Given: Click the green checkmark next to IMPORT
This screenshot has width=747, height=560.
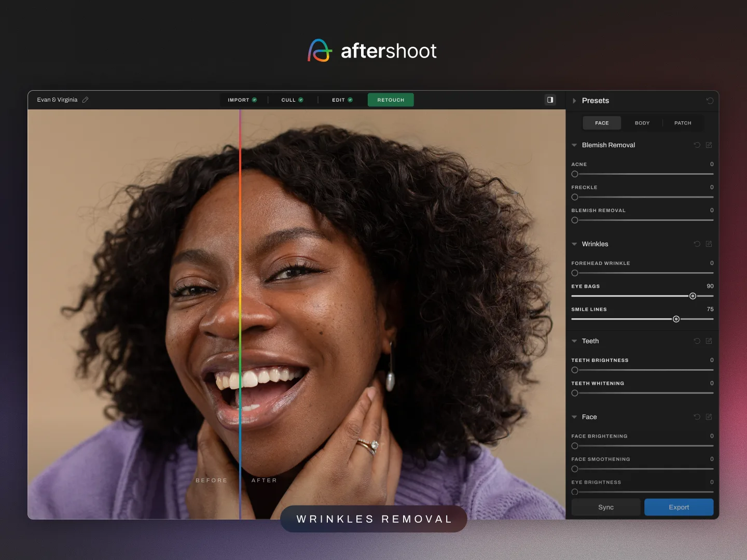Looking at the screenshot, I should coord(255,100).
